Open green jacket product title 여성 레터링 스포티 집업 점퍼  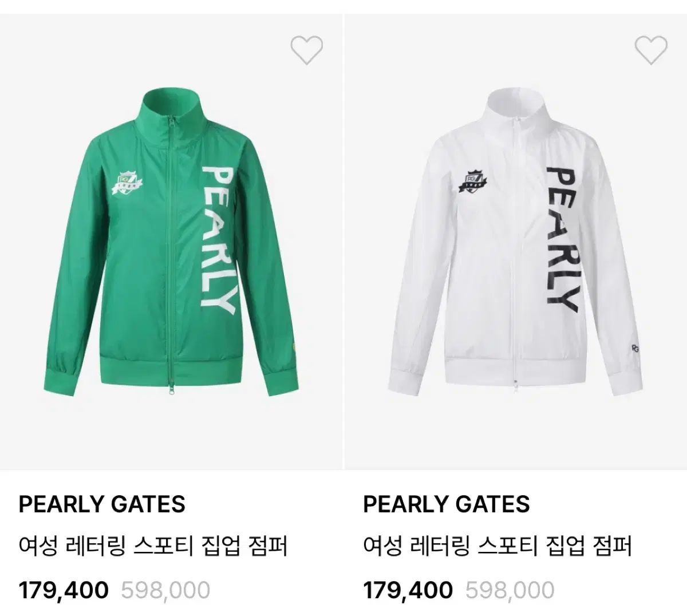pyautogui.click(x=153, y=547)
